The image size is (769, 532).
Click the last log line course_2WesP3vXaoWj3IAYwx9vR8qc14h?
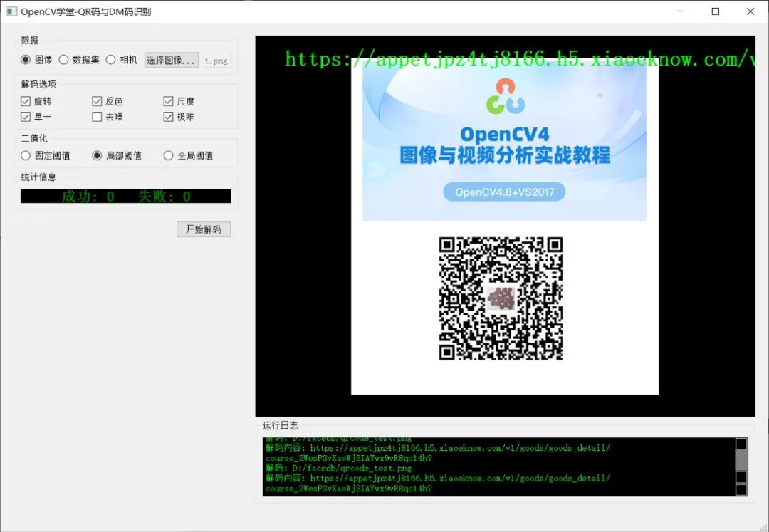(349, 489)
